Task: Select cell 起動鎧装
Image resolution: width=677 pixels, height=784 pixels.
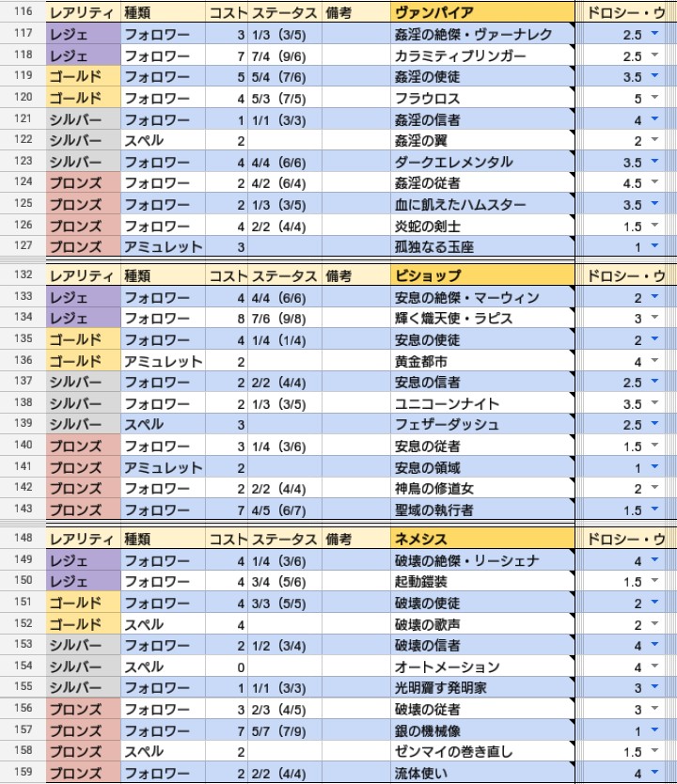Action: coord(482,582)
